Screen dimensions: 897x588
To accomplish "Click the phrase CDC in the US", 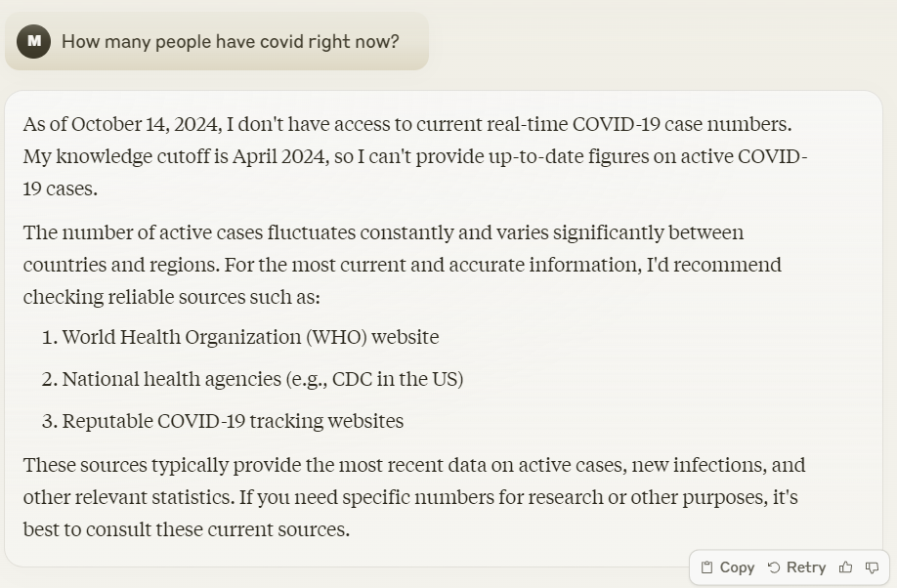I will coord(396,379).
